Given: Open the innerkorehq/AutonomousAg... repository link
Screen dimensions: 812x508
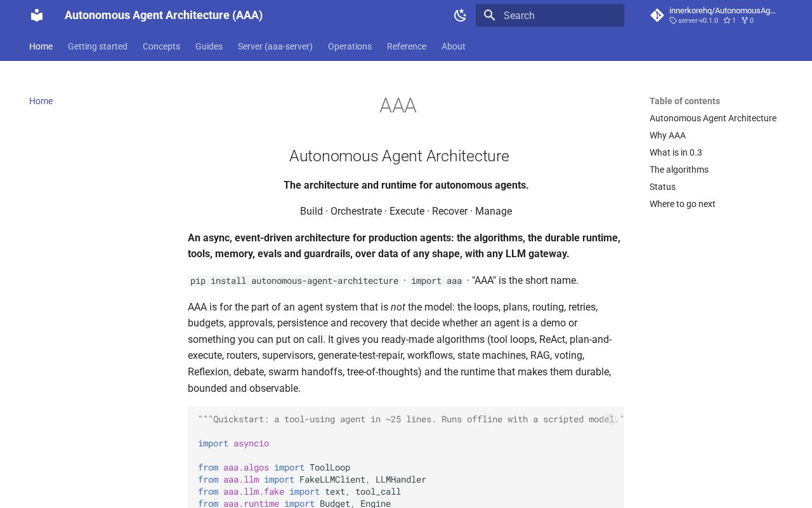Looking at the screenshot, I should (723, 10).
